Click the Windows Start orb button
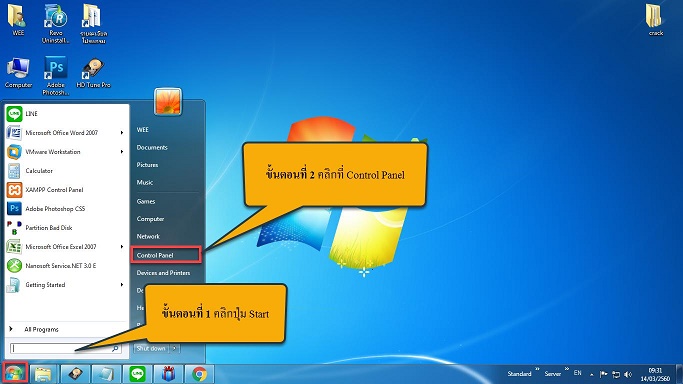This screenshot has width=683, height=384. pyautogui.click(x=14, y=374)
